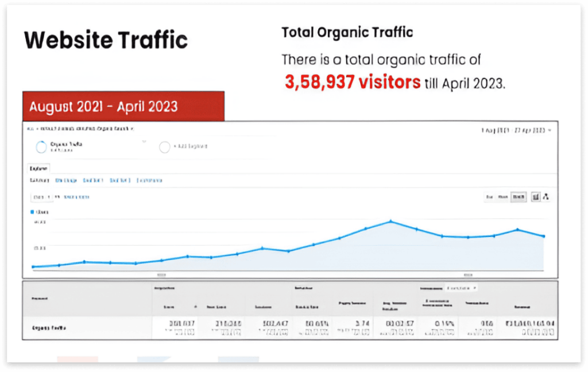588x372 pixels.
Task: Open the Conversions eCommerce dropdown
Action: (x=462, y=288)
